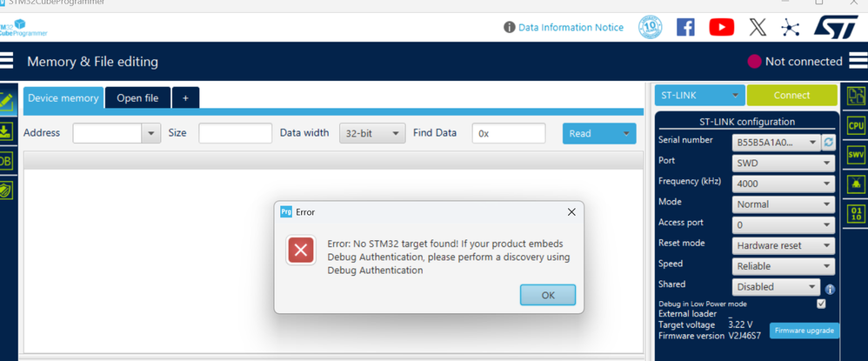Open the 0110 binary registers icon

(x=855, y=214)
